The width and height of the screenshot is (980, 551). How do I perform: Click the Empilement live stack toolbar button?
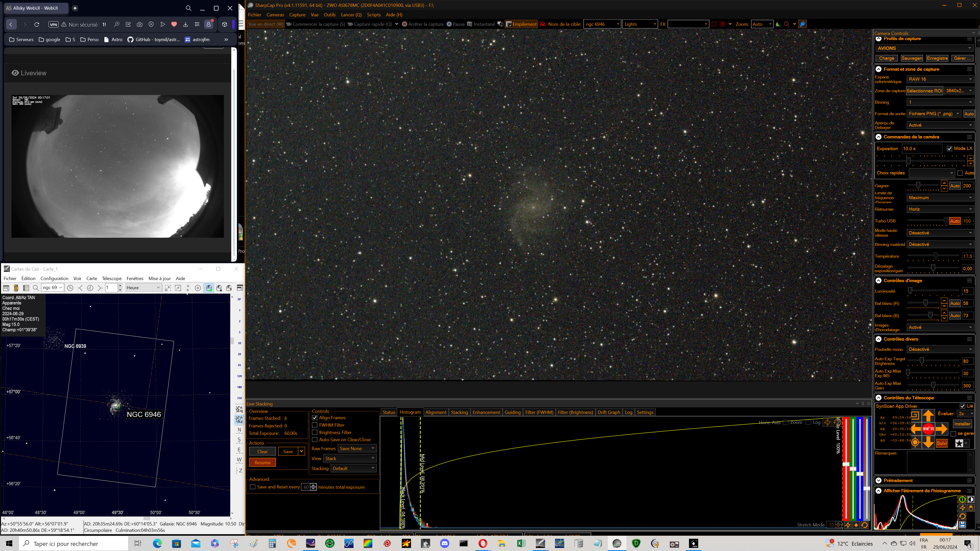[x=521, y=24]
